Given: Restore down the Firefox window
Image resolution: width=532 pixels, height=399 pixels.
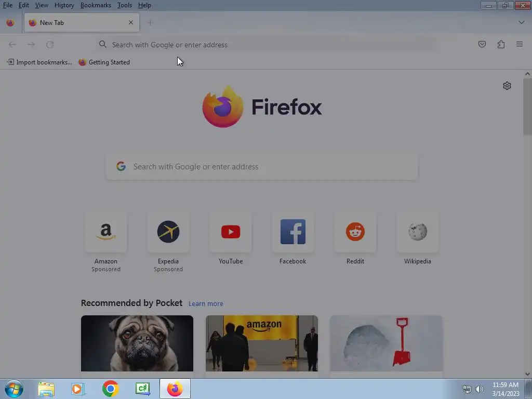Looking at the screenshot, I should point(506,5).
